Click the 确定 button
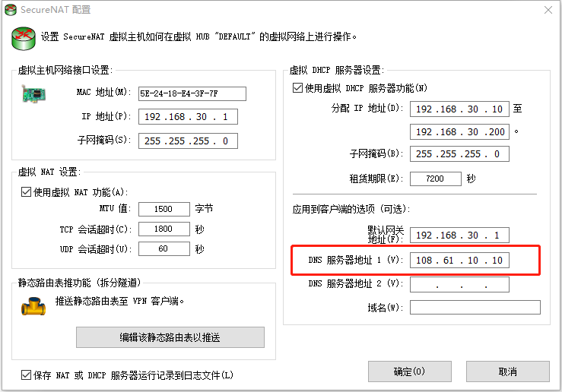562x392 pixels. coord(409,371)
